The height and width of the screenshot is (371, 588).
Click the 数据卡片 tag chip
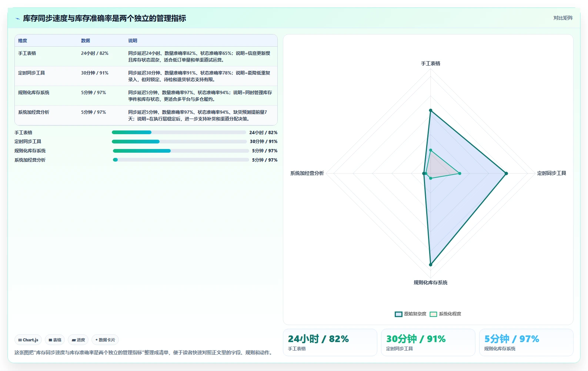[x=105, y=340]
